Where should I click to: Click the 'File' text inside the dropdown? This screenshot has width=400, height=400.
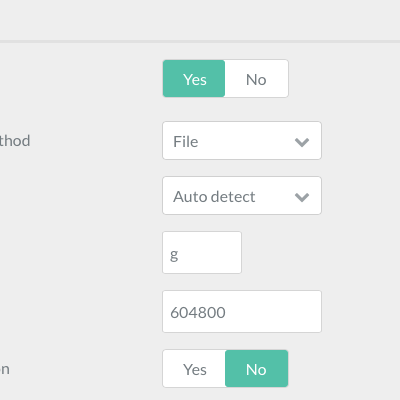(186, 142)
